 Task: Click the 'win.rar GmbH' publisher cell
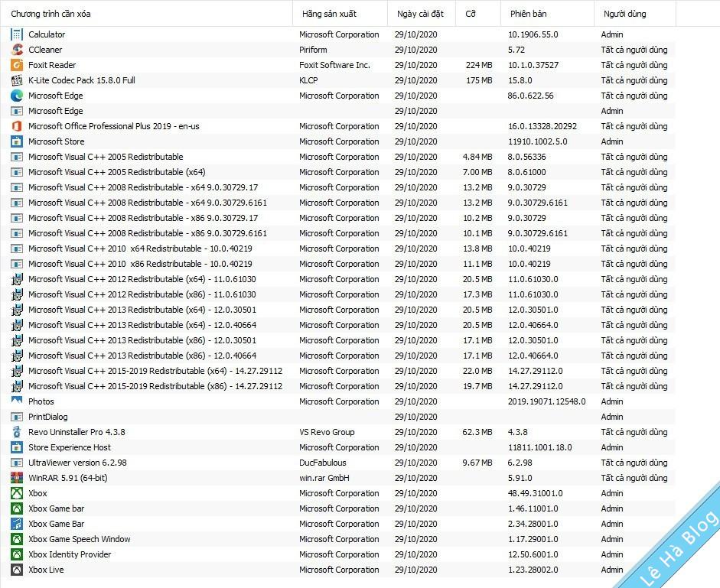pyautogui.click(x=324, y=478)
